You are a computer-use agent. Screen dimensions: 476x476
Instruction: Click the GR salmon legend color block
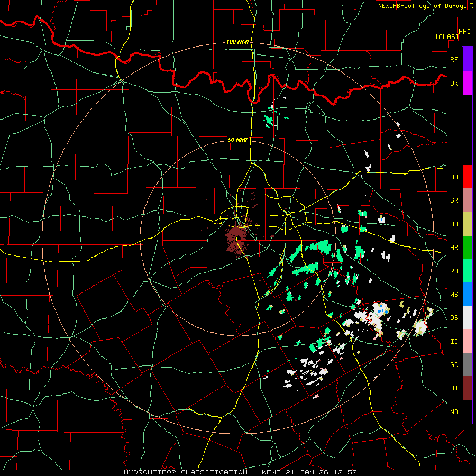[467, 200]
